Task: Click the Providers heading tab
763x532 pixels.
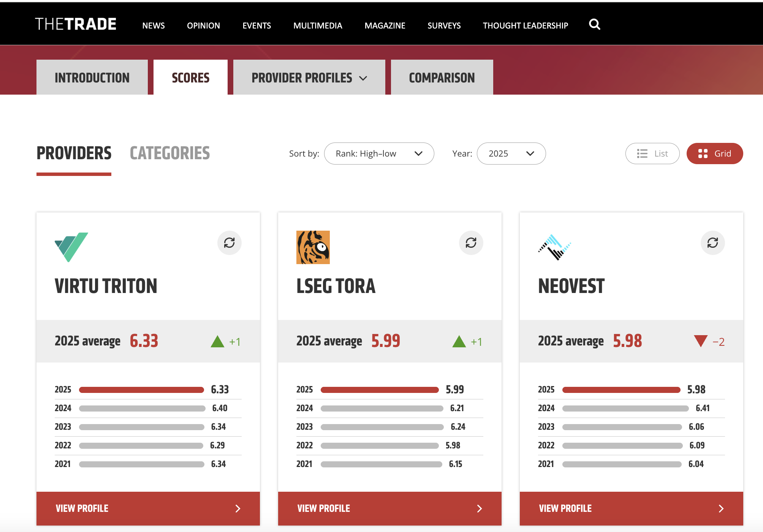Action: tap(74, 154)
